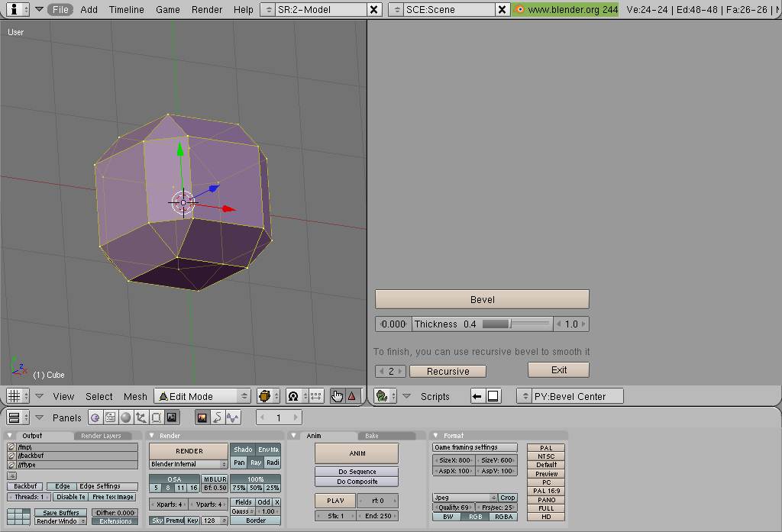The height and width of the screenshot is (532, 782).
Task: Switch to the Shading material sphere icon
Action: point(125,418)
